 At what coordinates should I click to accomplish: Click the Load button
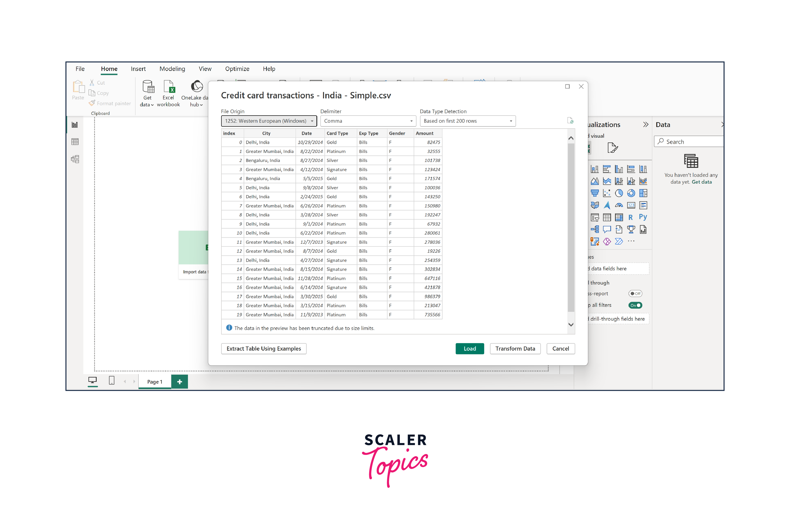tap(469, 348)
